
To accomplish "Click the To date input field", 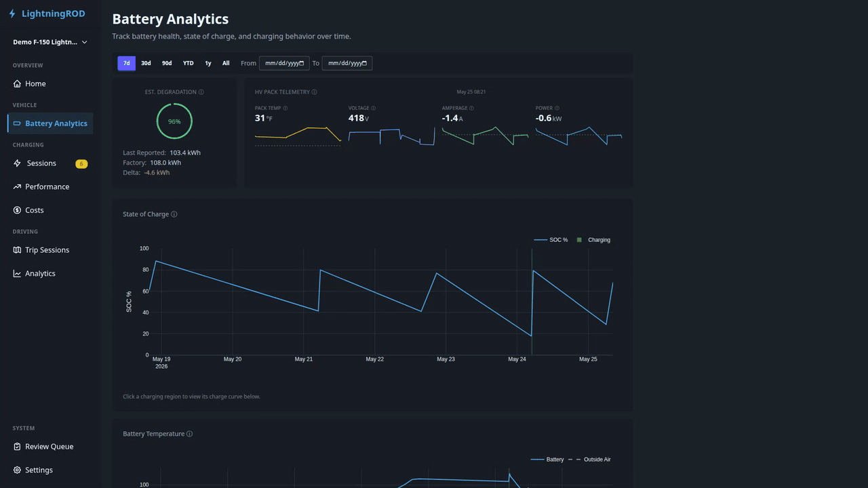I will coord(347,63).
